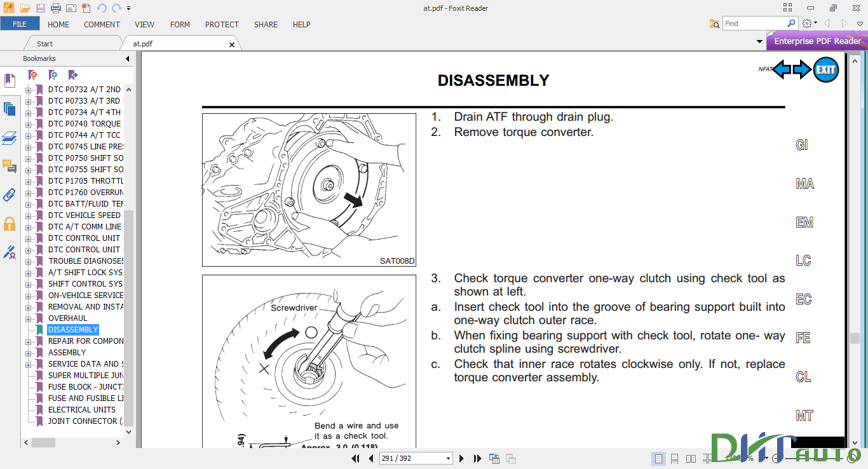868x469 pixels.
Task: Open advanced folder search icon
Action: (x=715, y=24)
